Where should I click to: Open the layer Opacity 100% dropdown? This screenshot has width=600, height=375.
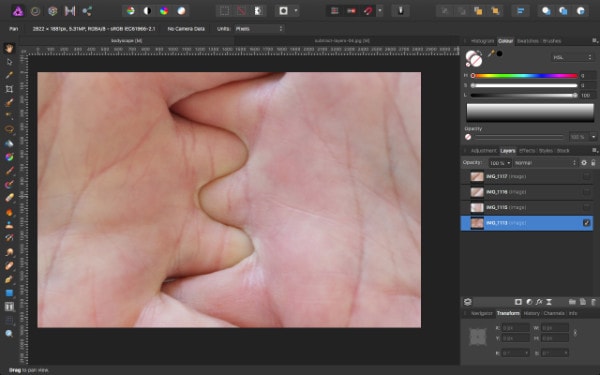501,163
